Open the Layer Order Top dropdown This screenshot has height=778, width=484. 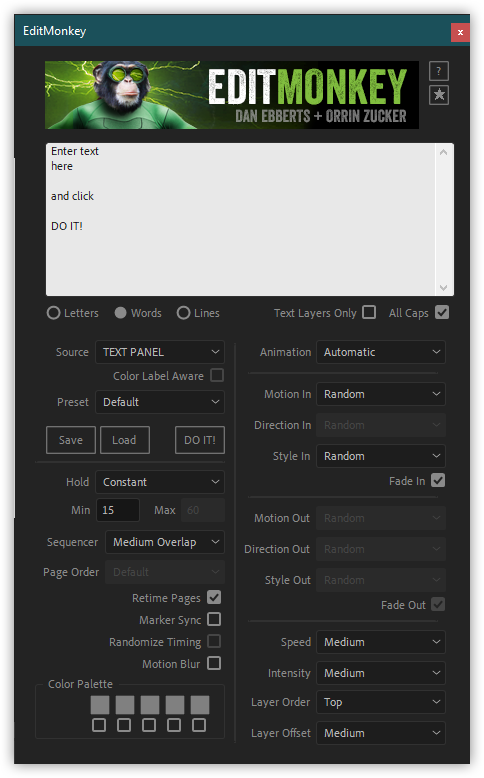[x=381, y=702]
